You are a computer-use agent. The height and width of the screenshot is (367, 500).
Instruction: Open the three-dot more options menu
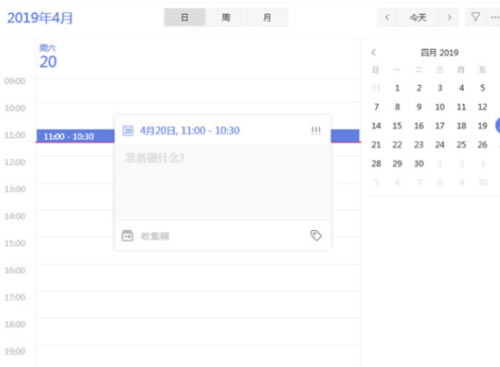pyautogui.click(x=495, y=17)
